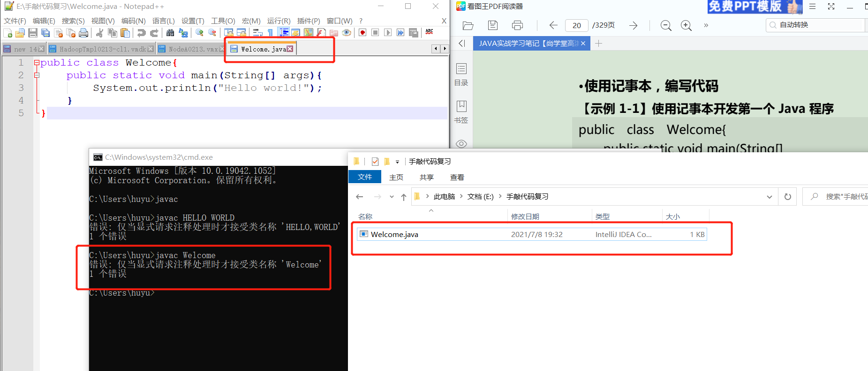This screenshot has width=868, height=371.
Task: Zoom in the PDF document
Action: coord(686,25)
